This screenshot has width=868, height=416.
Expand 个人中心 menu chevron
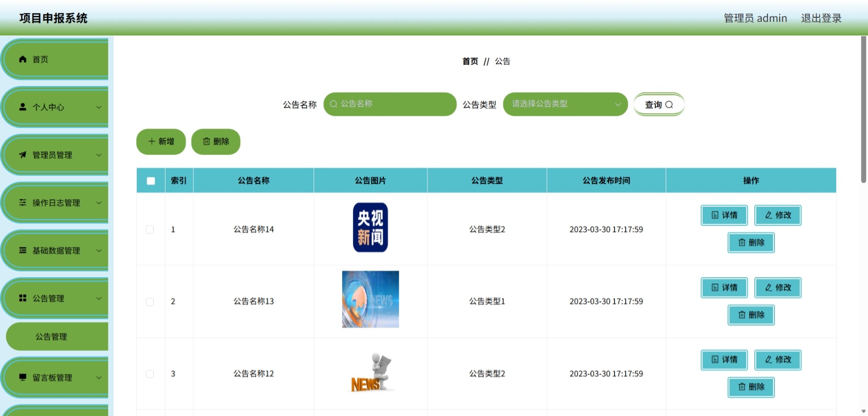point(99,107)
